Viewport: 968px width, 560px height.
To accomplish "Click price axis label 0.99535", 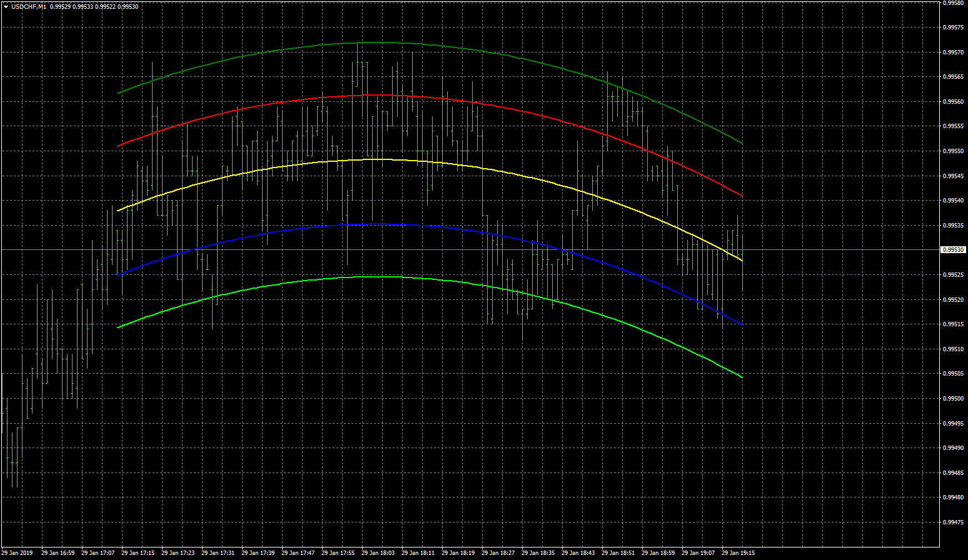I will click(953, 226).
